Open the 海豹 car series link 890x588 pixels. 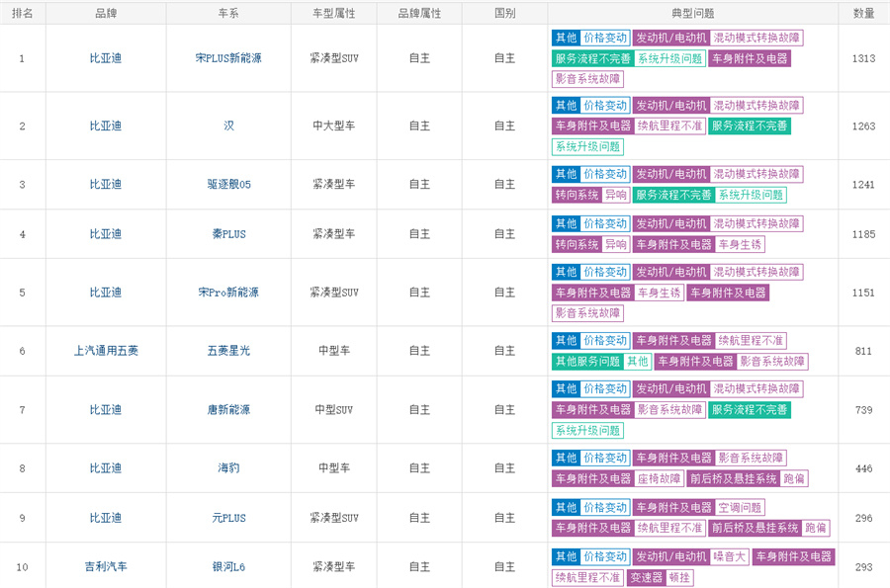(x=228, y=467)
